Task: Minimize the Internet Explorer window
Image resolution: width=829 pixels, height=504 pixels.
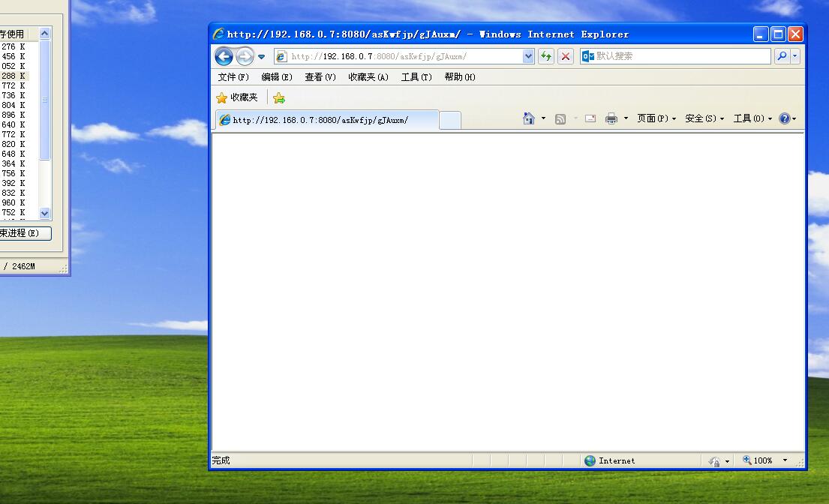Action: (x=760, y=34)
